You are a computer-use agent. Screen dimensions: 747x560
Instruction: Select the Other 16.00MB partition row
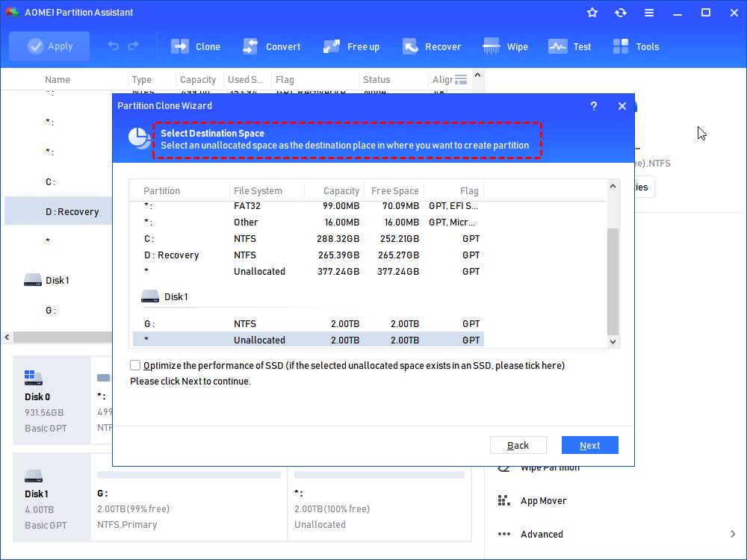pyautogui.click(x=309, y=222)
